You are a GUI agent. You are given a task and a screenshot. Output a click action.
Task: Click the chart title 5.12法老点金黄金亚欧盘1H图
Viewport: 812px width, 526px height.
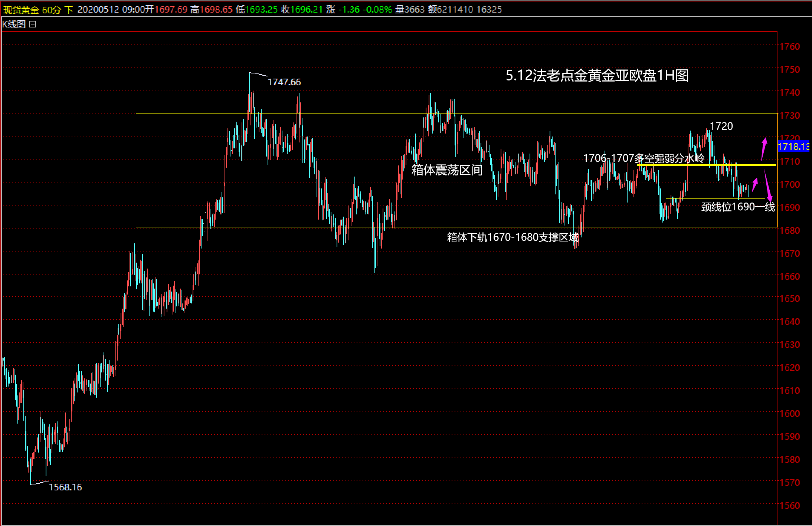pos(597,76)
